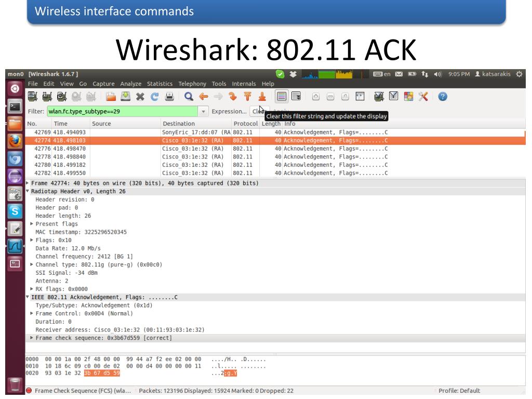Click the display filter input field

point(122,111)
